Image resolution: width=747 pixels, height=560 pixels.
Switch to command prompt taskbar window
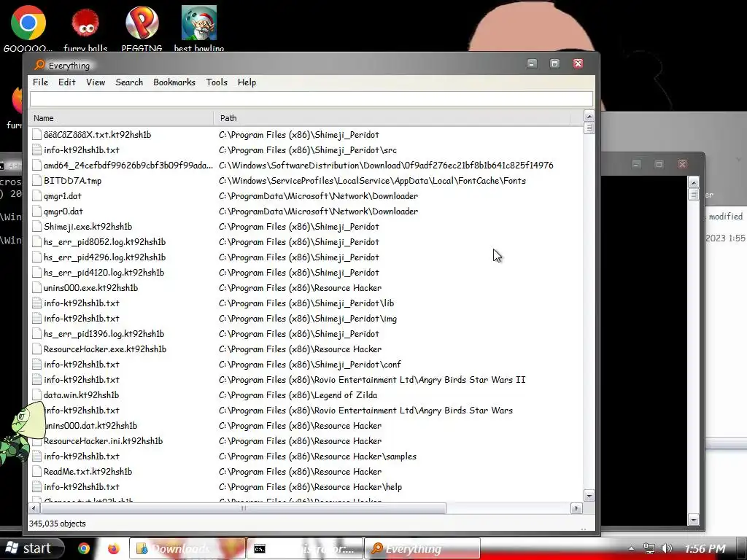[305, 548]
